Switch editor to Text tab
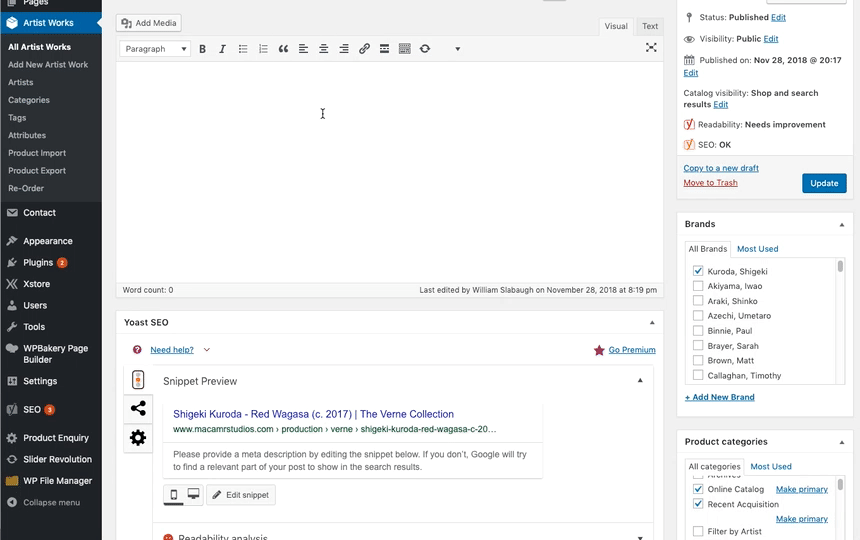The width and height of the screenshot is (860, 540). [650, 26]
